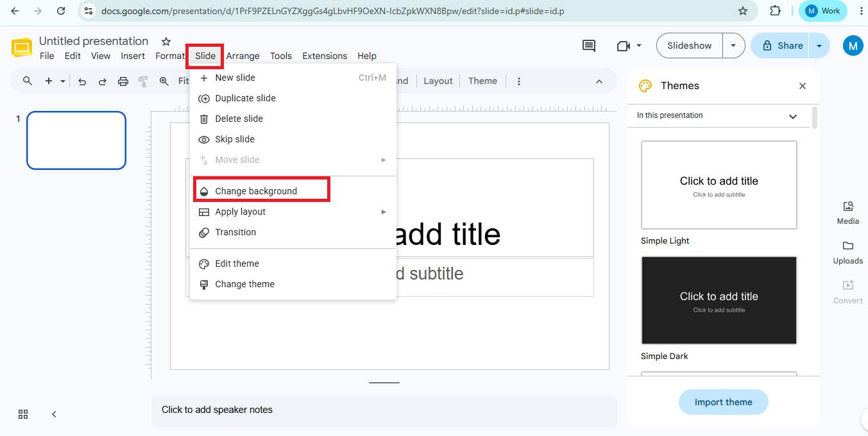Bookmark this page with star icon
The height and width of the screenshot is (436, 868).
pyautogui.click(x=743, y=11)
